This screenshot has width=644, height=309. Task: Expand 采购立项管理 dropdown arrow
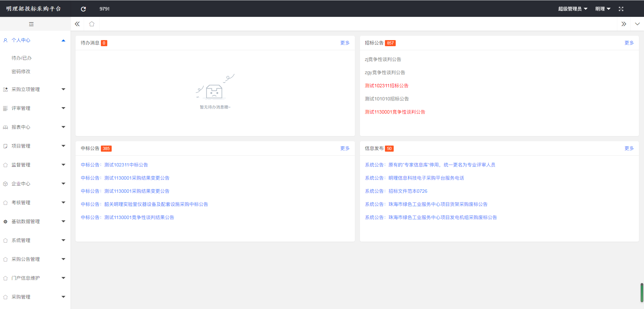coord(63,89)
